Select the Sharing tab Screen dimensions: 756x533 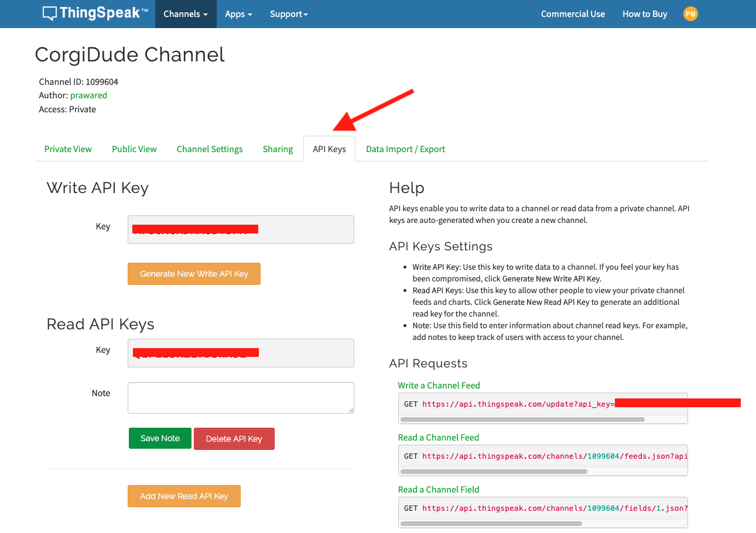point(278,149)
